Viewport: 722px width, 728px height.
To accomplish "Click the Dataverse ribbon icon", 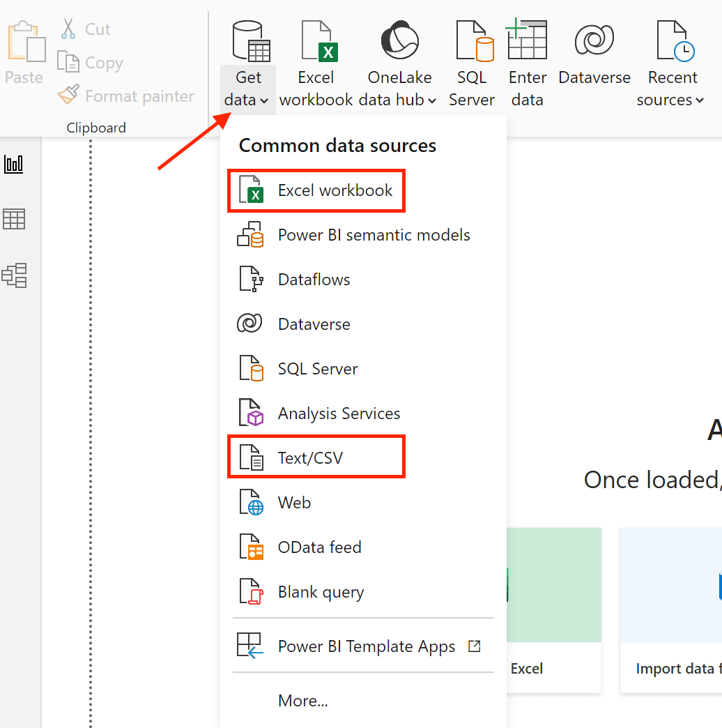I will (x=594, y=40).
